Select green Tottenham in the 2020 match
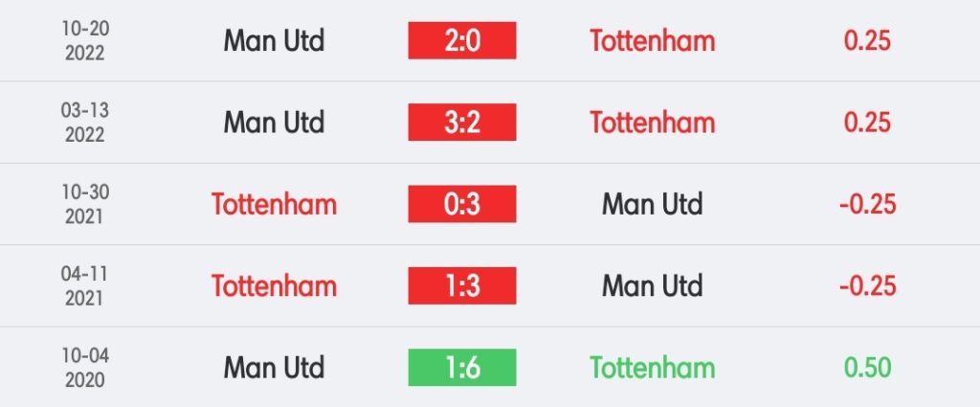 (x=653, y=368)
